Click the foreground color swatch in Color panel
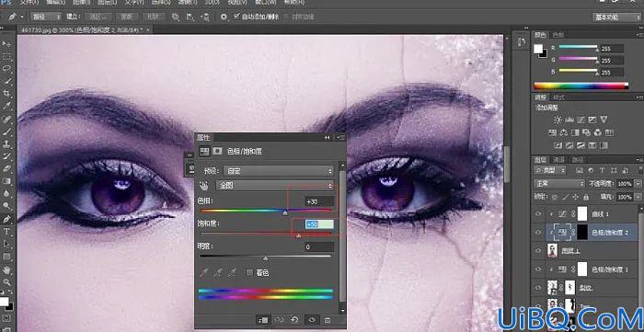The width and height of the screenshot is (644, 332). [x=538, y=49]
